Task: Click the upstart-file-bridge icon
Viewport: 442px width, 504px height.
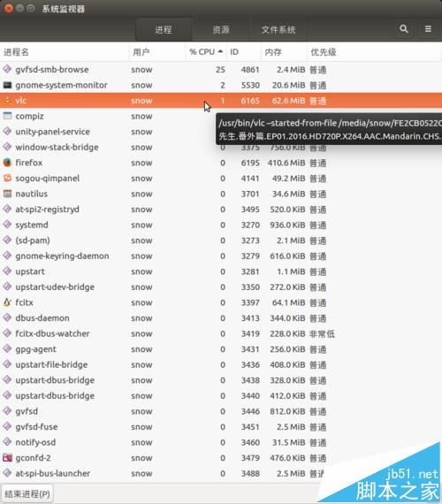Action: click(7, 364)
